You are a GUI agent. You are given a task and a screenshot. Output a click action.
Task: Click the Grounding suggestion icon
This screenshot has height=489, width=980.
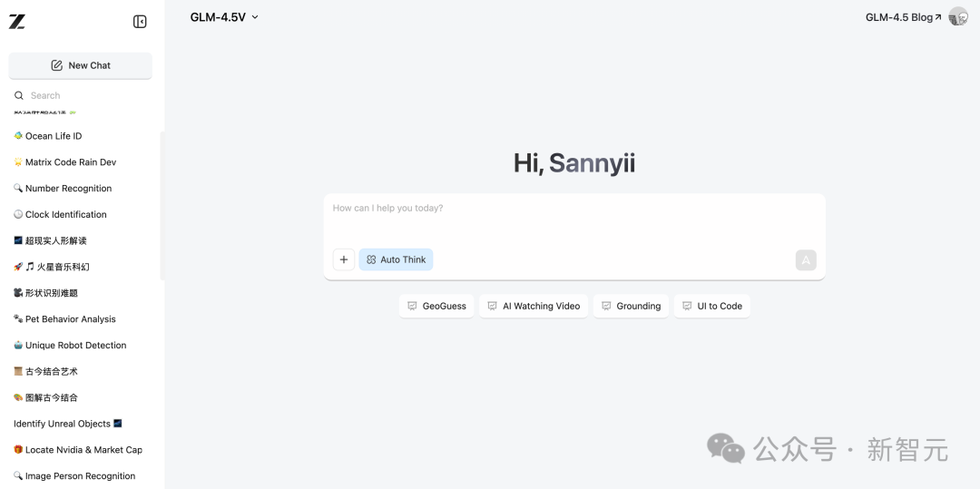point(606,306)
